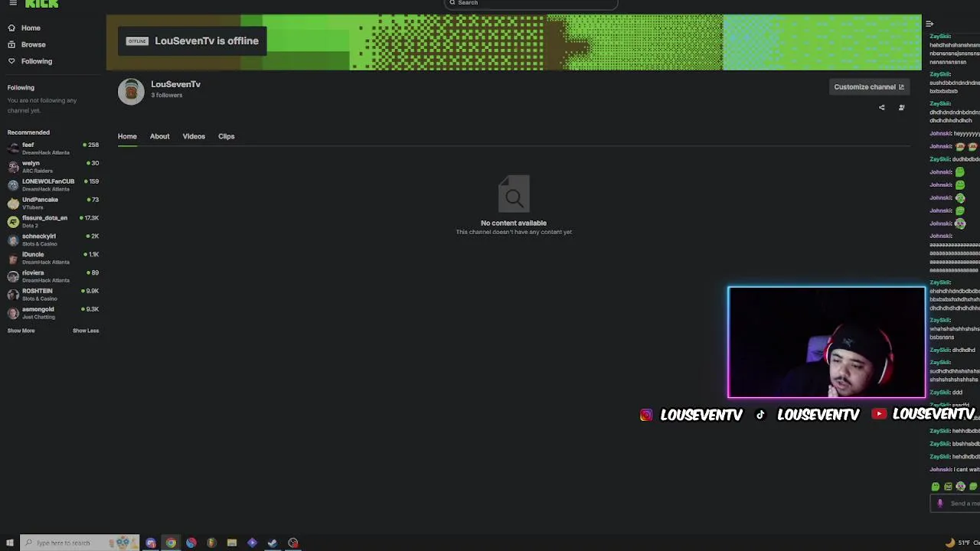Screen dimensions: 980x551
Task: Click the third emote with sunglasses below chat
Action: pyautogui.click(x=961, y=487)
